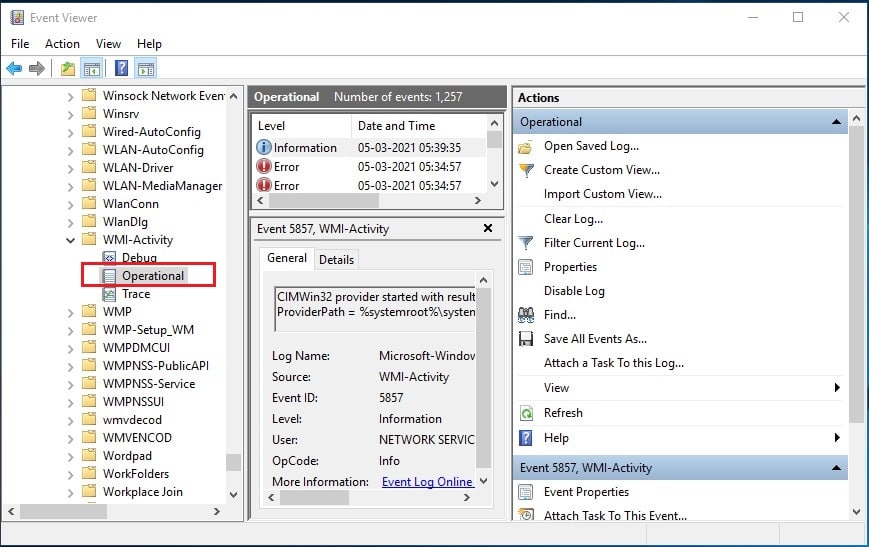This screenshot has width=869, height=547.
Task: Click Clear Log... action
Action: (573, 219)
